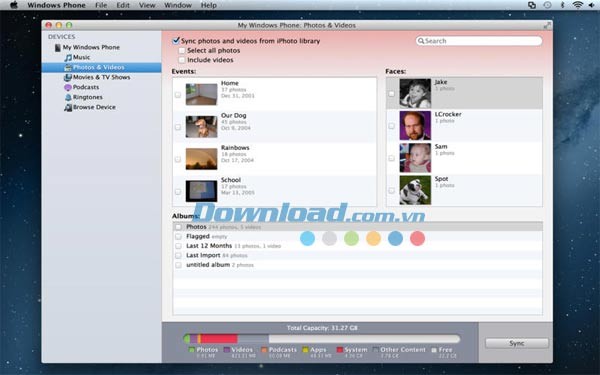Click the screen sharing menu bar icon
The image size is (600, 375).
532,5
